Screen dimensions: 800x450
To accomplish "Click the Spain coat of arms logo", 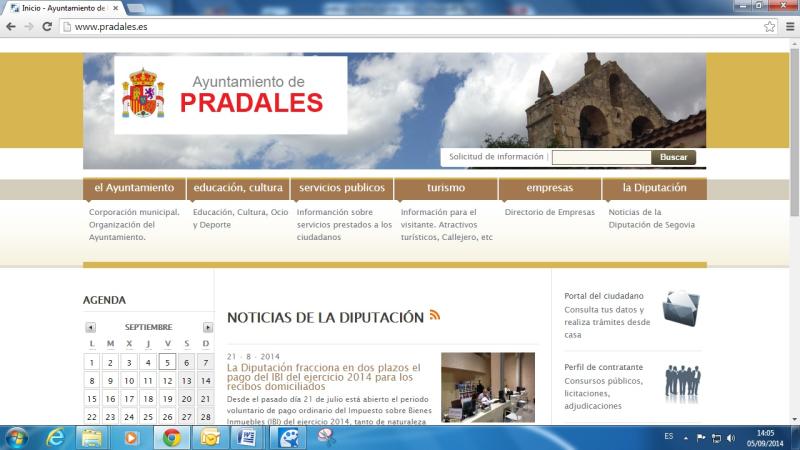I will [143, 94].
